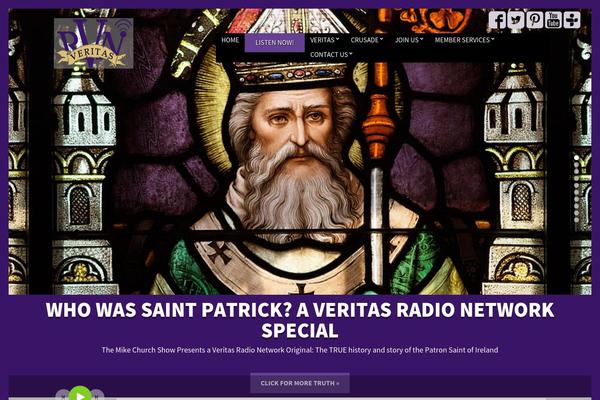Select the second slide dot
This screenshot has height=400, width=600.
point(576,165)
